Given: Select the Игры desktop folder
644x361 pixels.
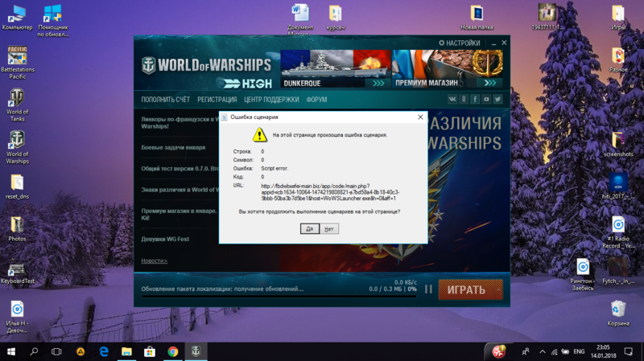Looking at the screenshot, I should click(618, 18).
